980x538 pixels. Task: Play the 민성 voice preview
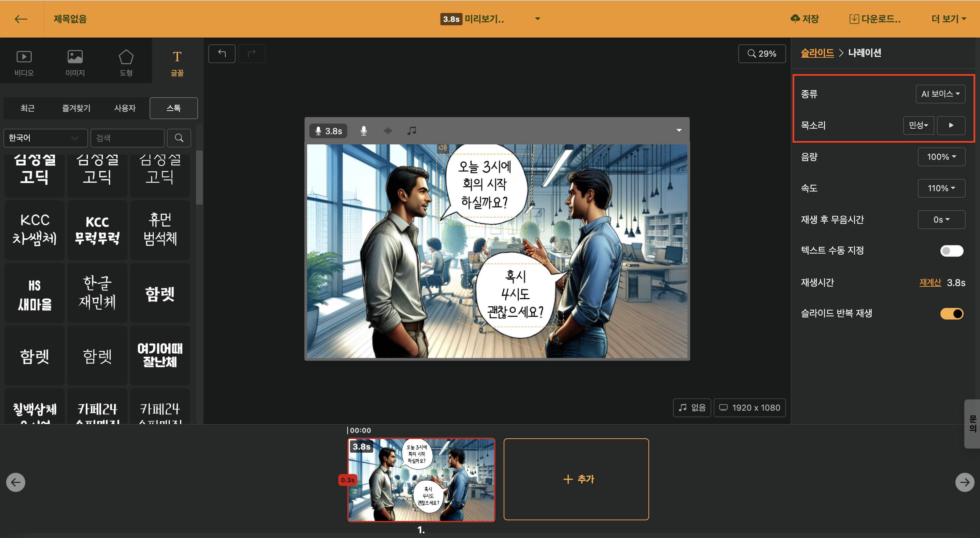pos(951,125)
